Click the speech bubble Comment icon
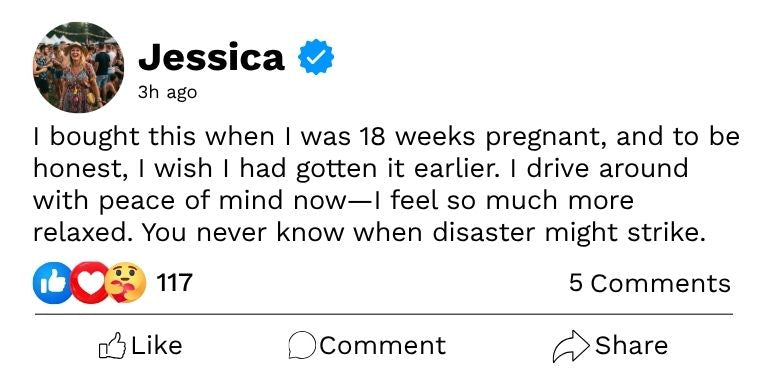This screenshot has height=384, width=768. coord(302,345)
